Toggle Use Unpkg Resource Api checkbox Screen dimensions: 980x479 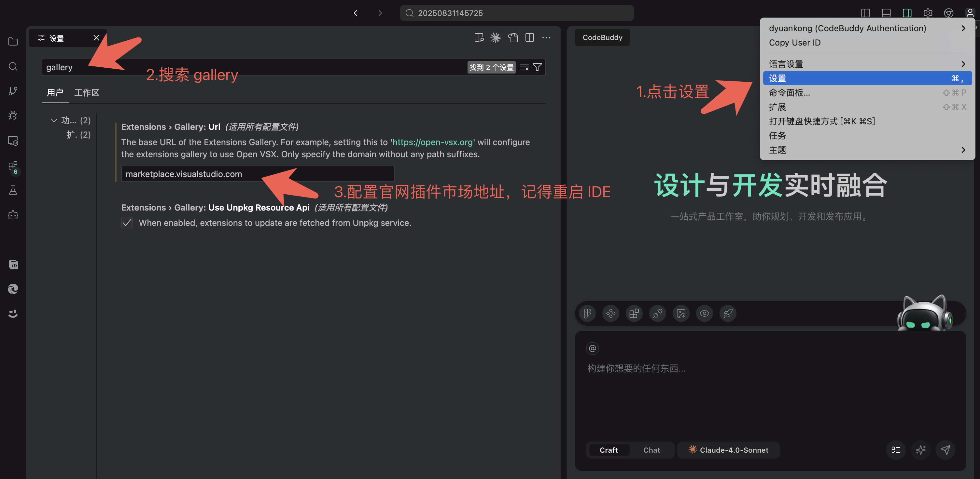pos(127,223)
